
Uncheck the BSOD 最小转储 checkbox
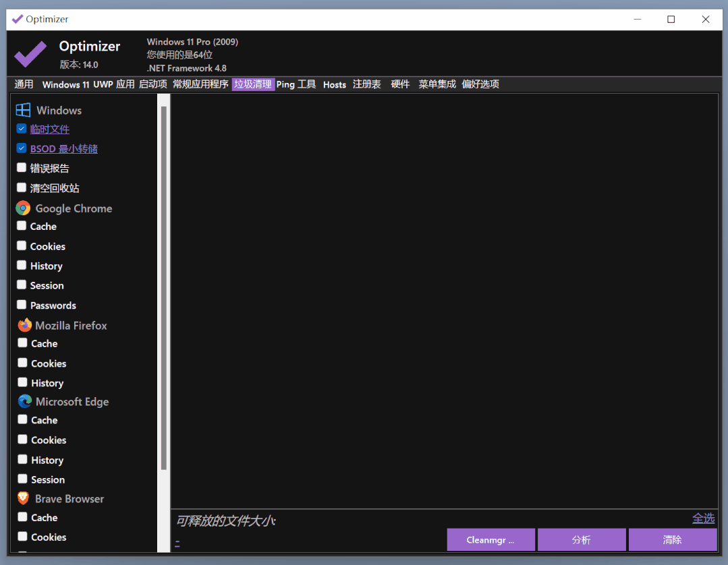(x=22, y=148)
